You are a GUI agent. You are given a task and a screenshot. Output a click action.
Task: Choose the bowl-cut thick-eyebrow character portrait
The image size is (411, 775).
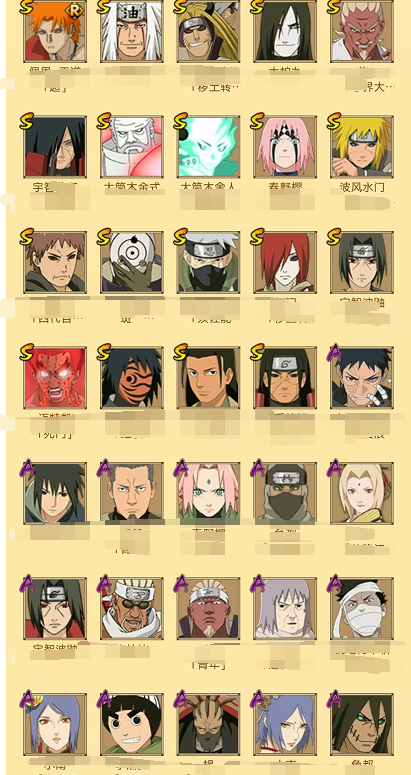tap(131, 724)
